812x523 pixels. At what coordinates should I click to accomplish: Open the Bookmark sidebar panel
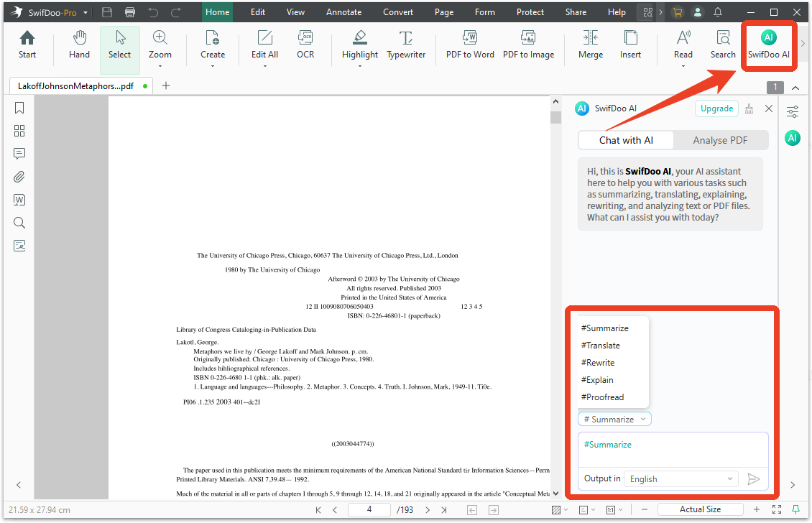[19, 108]
